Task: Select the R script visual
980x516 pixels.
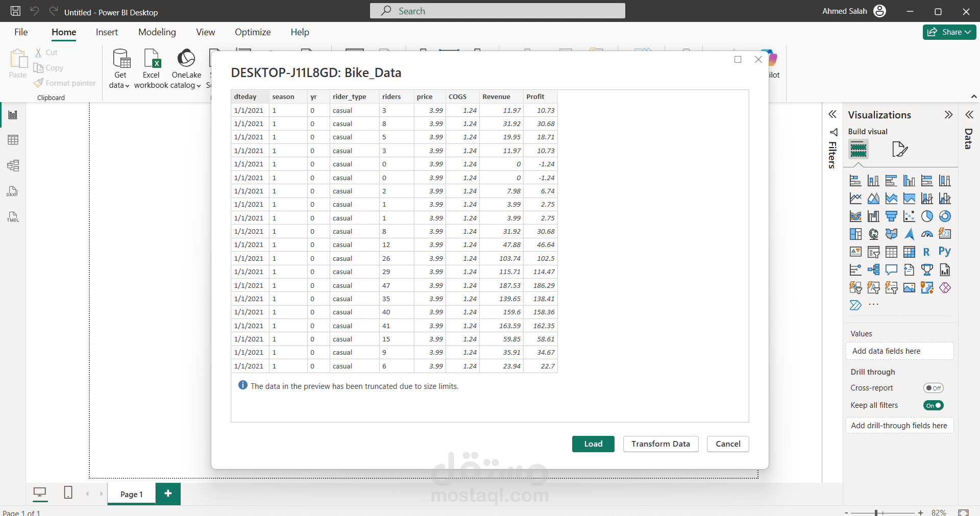Action: click(x=927, y=252)
